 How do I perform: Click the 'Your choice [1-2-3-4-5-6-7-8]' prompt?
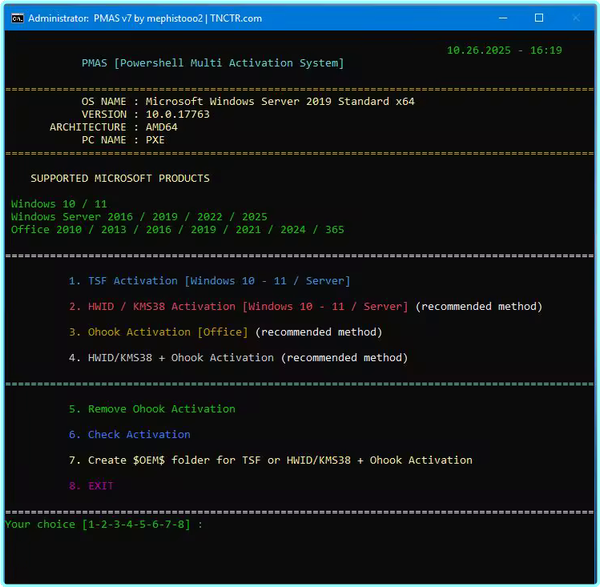103,524
